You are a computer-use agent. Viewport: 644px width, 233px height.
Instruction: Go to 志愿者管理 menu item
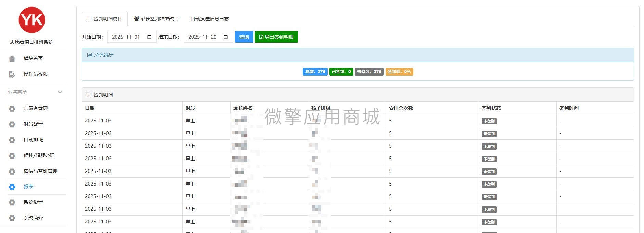tap(36, 109)
